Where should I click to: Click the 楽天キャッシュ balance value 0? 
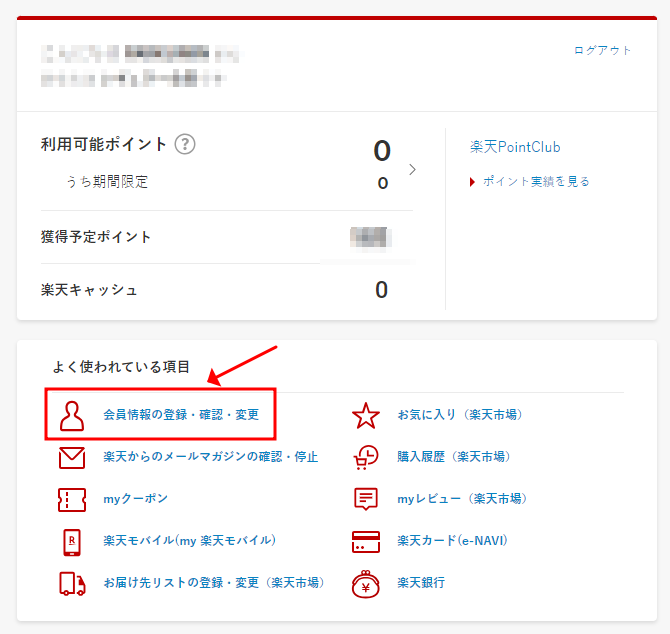pos(382,290)
